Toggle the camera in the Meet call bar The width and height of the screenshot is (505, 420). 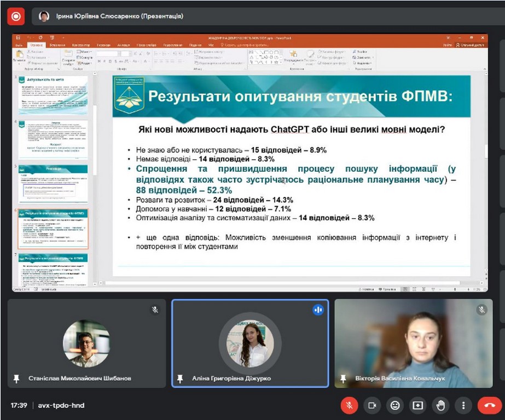[372, 405]
